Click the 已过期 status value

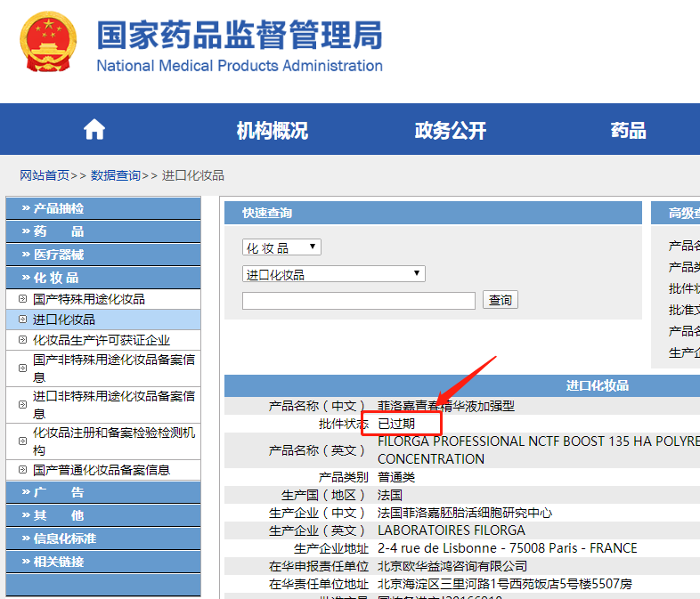click(x=396, y=424)
